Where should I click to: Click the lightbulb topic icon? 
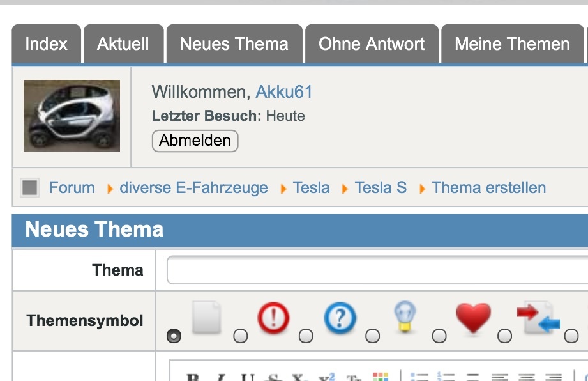tap(405, 317)
